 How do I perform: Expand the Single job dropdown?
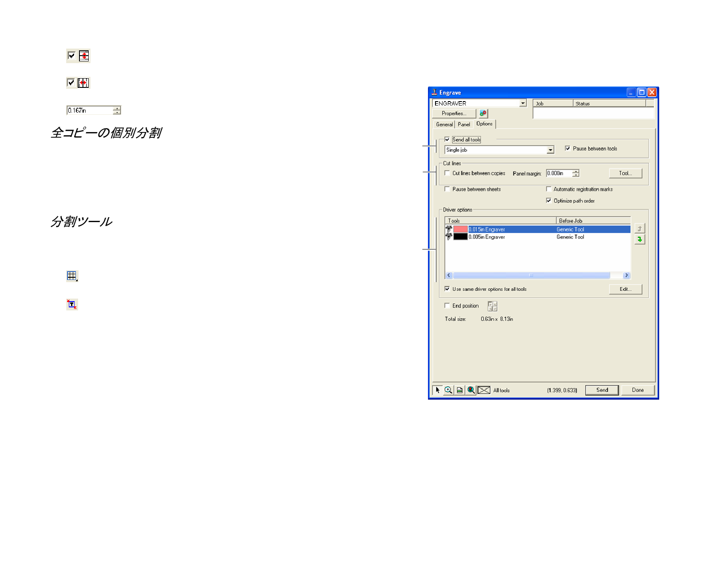pos(550,150)
